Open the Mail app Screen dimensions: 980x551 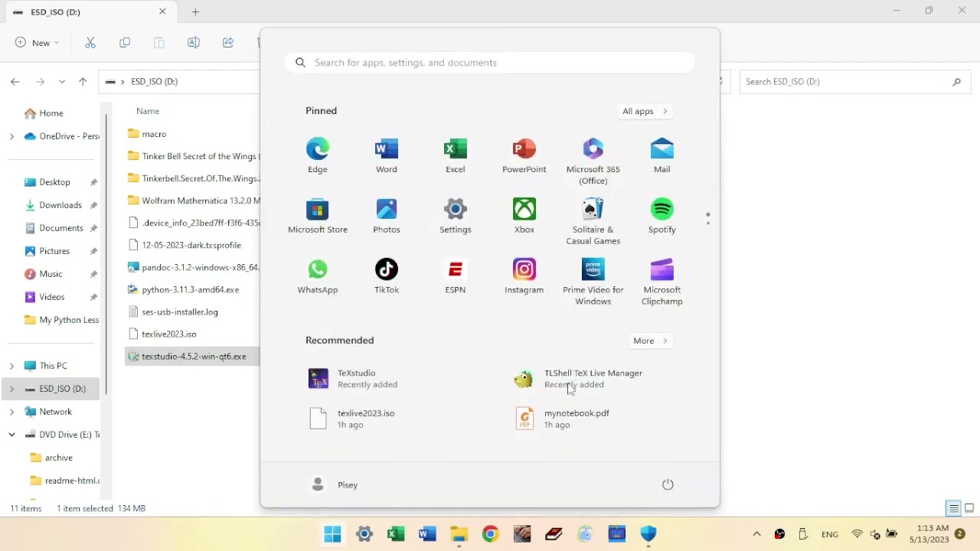click(x=662, y=155)
